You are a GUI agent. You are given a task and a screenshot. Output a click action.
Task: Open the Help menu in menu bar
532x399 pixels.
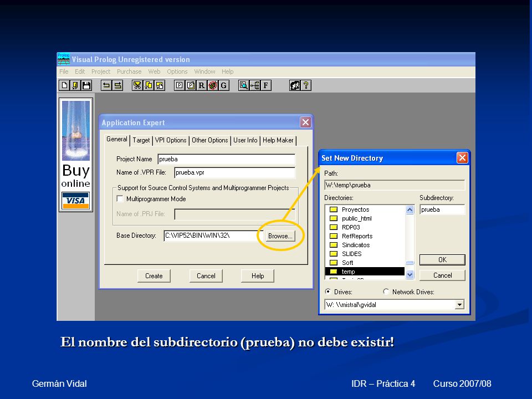227,71
